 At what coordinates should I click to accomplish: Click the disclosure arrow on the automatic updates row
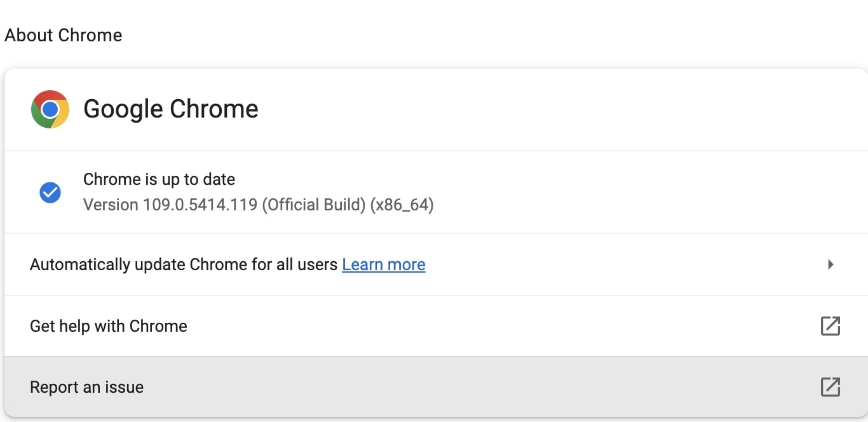(x=831, y=264)
